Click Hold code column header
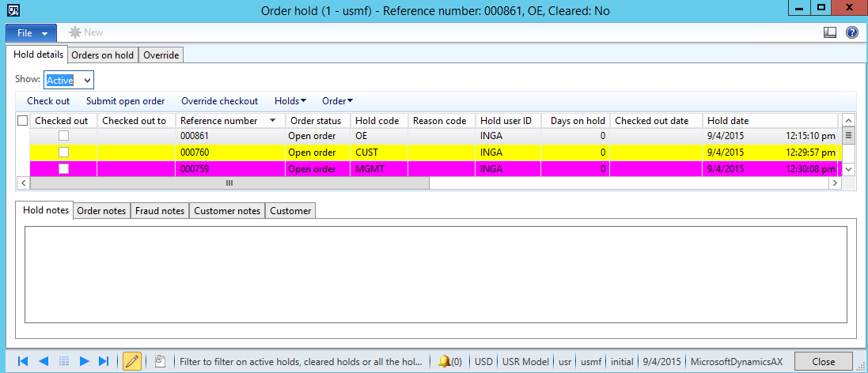 (380, 120)
